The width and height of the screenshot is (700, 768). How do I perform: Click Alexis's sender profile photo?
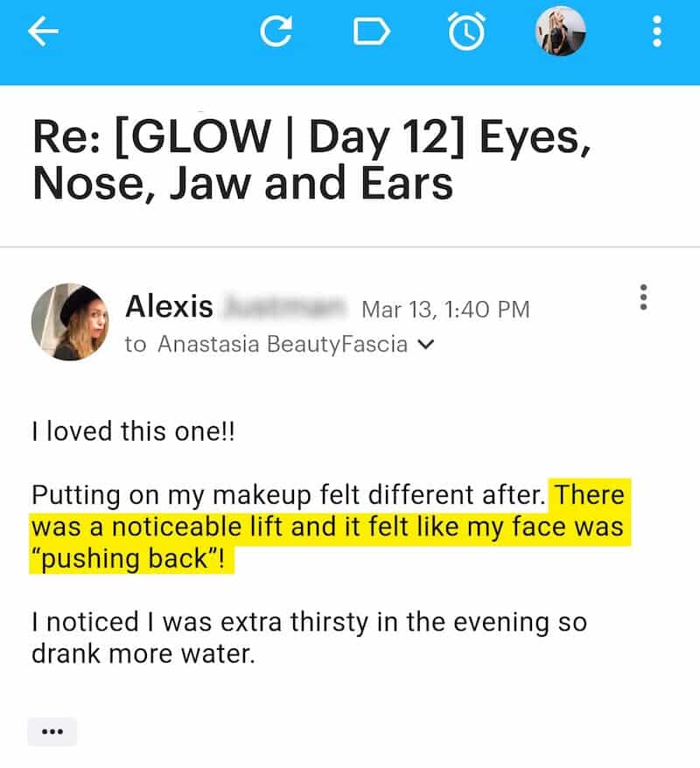tap(70, 322)
